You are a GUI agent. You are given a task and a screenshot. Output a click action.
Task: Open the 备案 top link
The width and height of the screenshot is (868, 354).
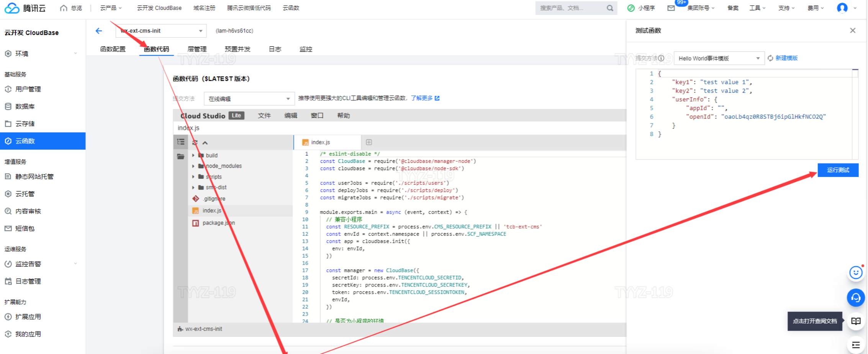coord(733,8)
